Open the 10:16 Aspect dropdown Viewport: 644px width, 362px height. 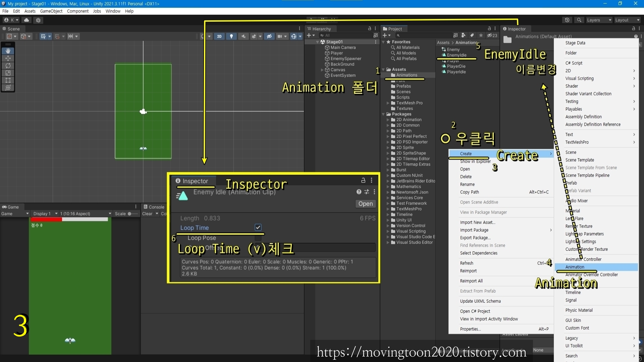pos(86,214)
